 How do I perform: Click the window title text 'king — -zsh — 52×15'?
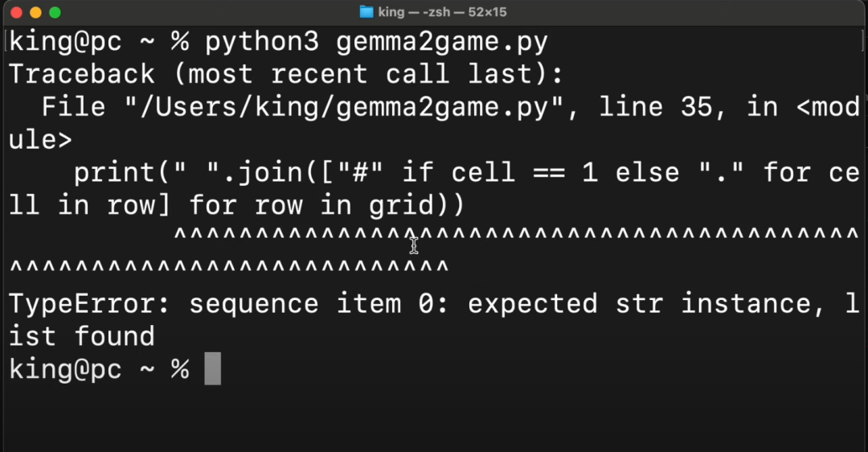click(442, 12)
